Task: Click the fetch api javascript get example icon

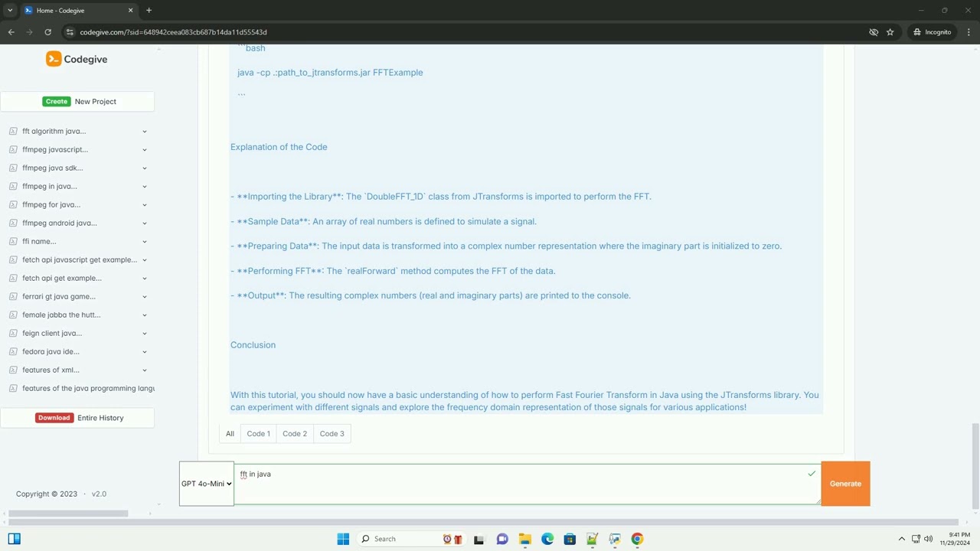Action: click(x=13, y=260)
